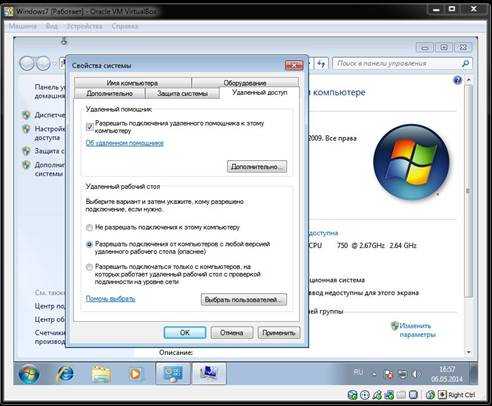Click the Back button in Control Panel window
The image size is (492, 406).
coord(27,63)
